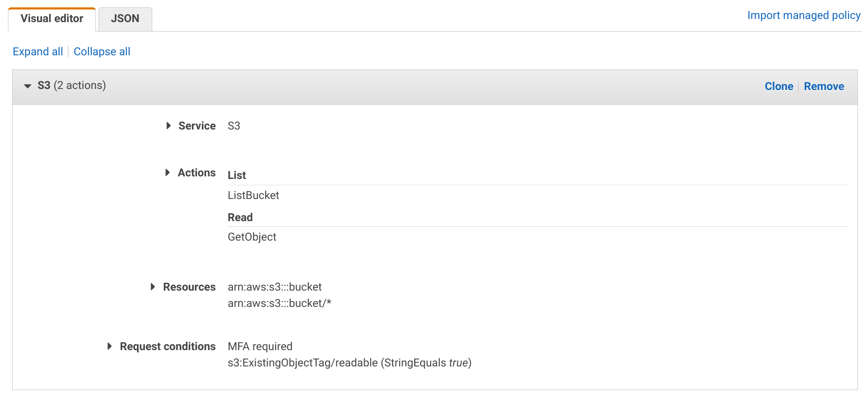Click the s3:ExistingObjectTag/readable condition
Image resolution: width=868 pixels, height=398 pixels.
click(x=349, y=363)
